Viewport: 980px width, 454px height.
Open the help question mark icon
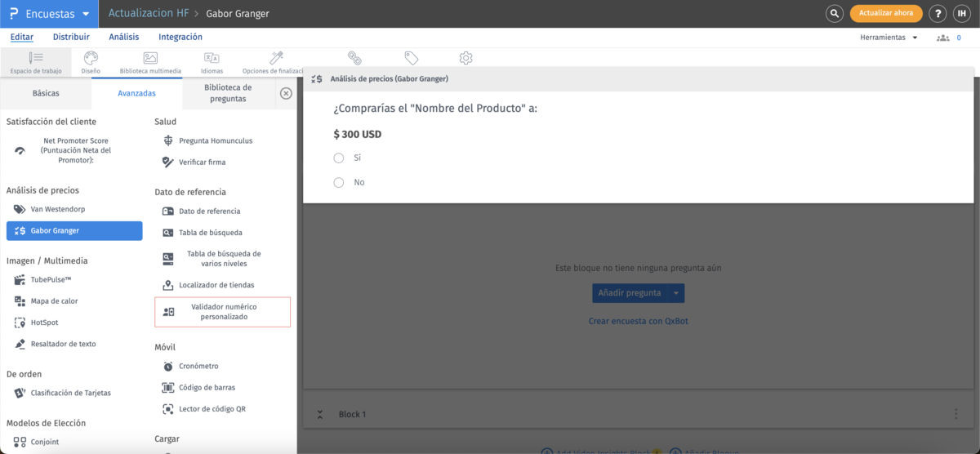(938, 14)
